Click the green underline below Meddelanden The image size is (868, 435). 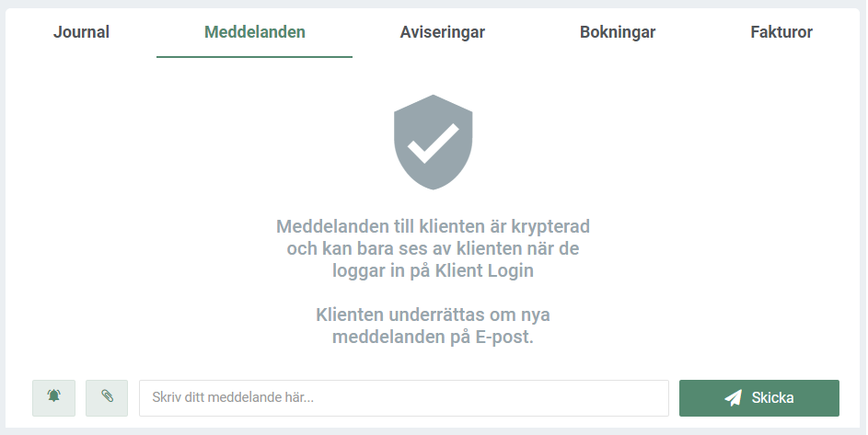(255, 56)
